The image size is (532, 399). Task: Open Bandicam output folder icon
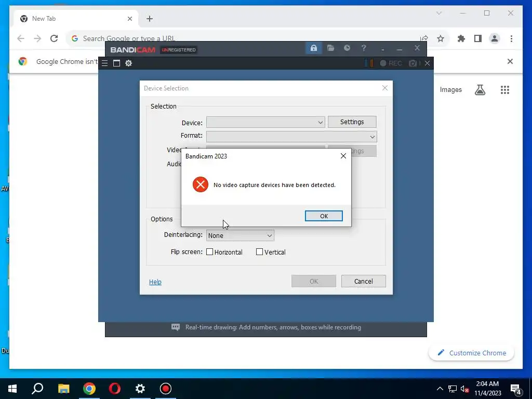point(330,48)
